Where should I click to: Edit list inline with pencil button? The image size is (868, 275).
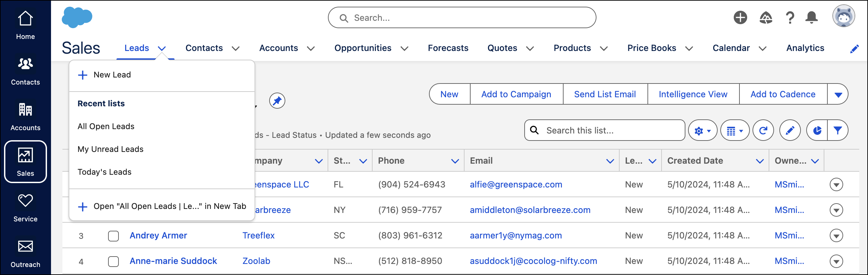pos(790,130)
